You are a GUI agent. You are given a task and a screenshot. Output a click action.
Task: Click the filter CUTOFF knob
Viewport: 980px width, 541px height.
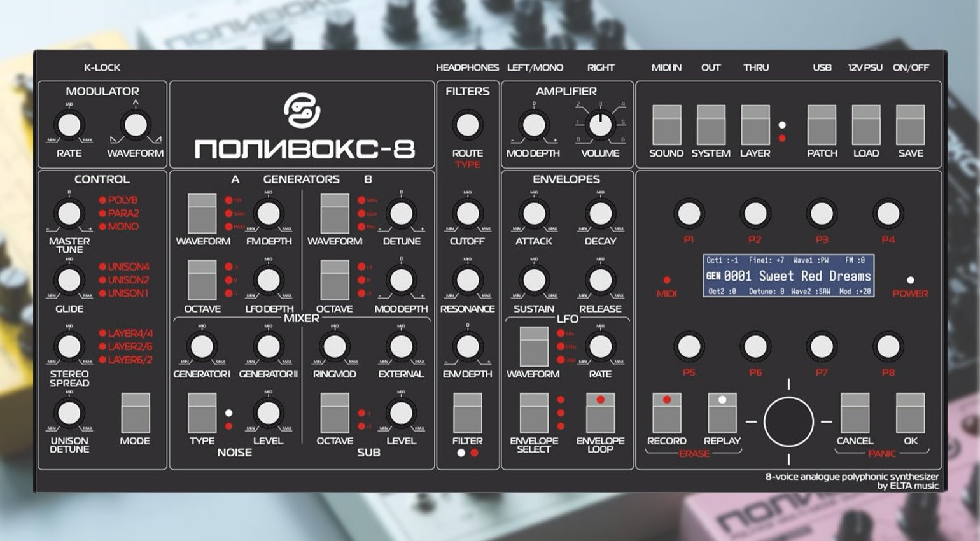tap(467, 214)
